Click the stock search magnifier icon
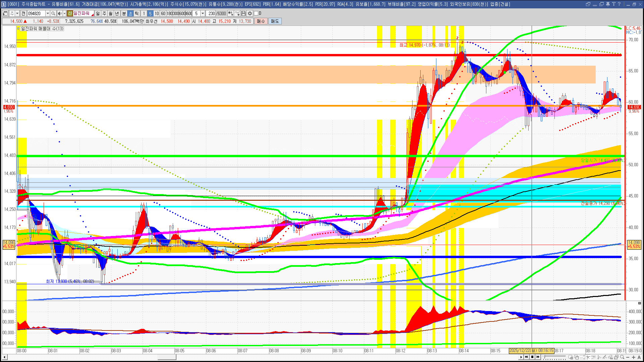644x362 pixels. click(x=53, y=13)
